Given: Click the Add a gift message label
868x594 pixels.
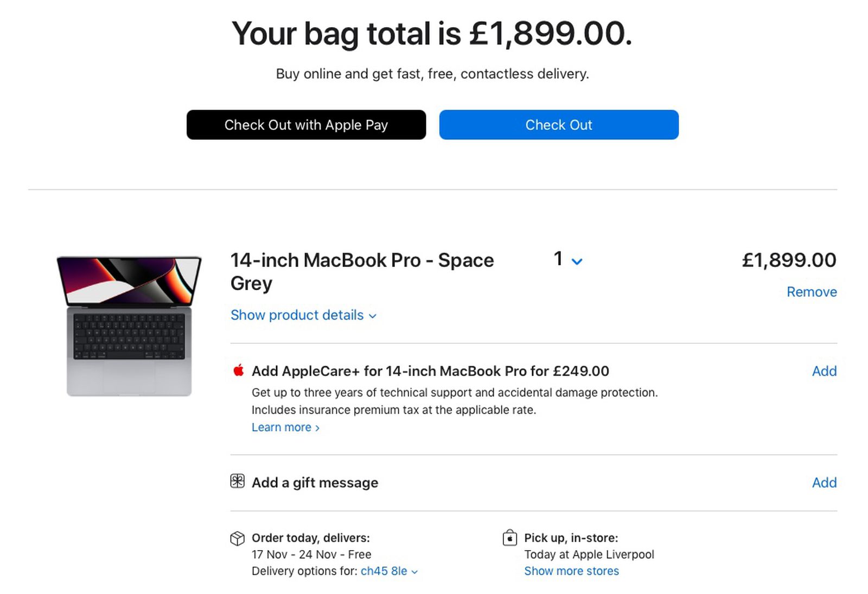Looking at the screenshot, I should [x=314, y=482].
